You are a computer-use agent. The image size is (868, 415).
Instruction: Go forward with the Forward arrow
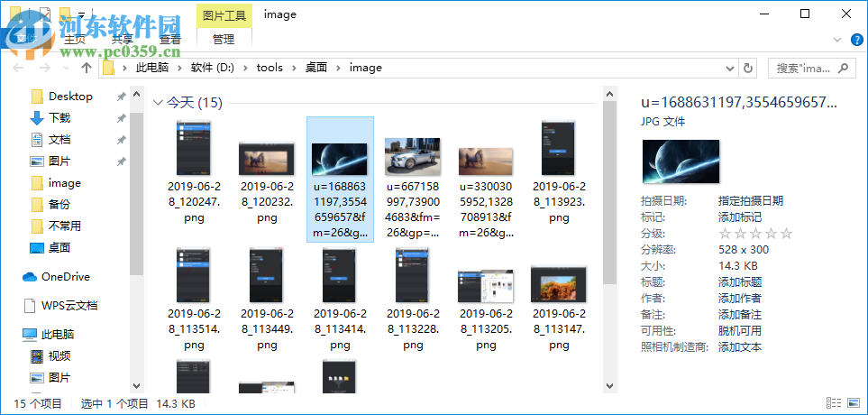pyautogui.click(x=45, y=69)
